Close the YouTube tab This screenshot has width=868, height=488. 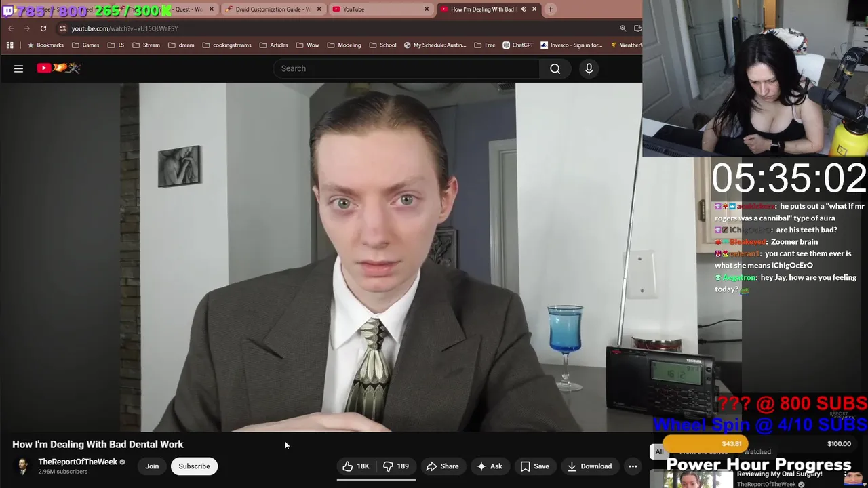pos(427,9)
